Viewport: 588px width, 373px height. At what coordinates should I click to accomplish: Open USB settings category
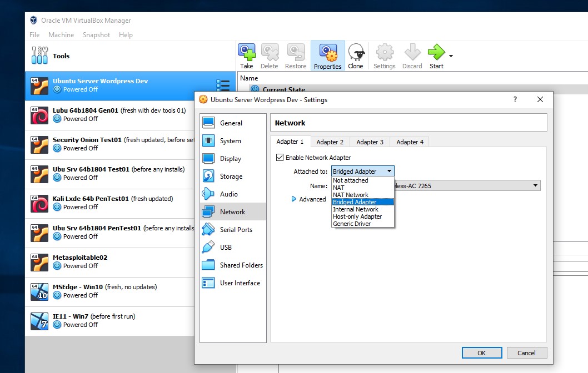(233, 247)
